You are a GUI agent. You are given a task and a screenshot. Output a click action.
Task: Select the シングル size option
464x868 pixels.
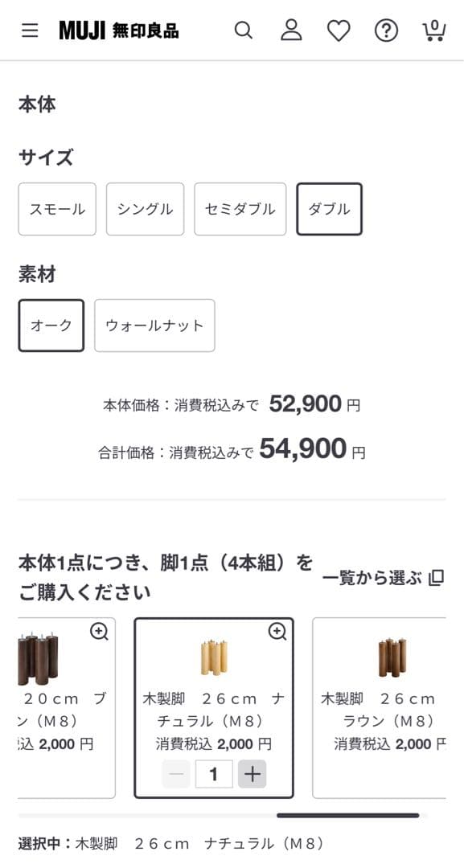145,209
